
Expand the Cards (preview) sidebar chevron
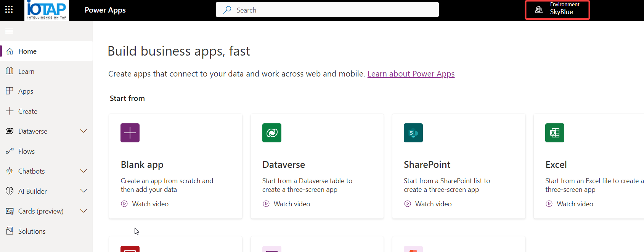click(x=84, y=211)
